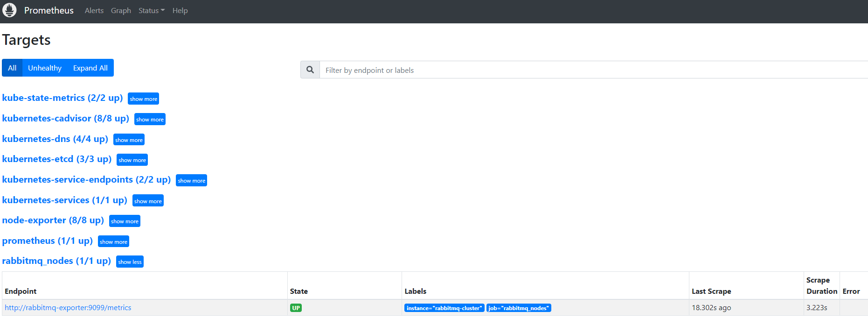Open the Alerts page
The width and height of the screenshot is (868, 326).
click(x=94, y=11)
